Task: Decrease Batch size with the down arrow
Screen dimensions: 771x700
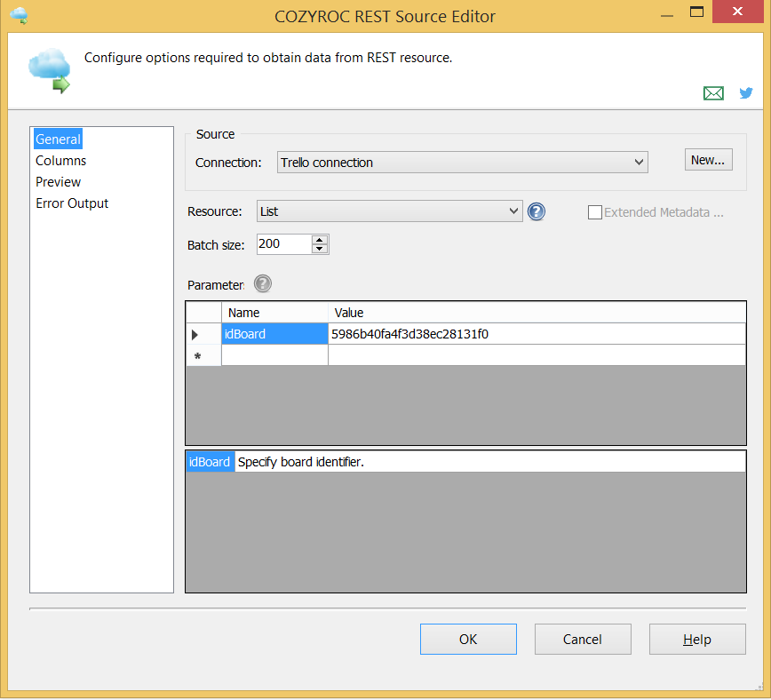Action: click(x=320, y=249)
